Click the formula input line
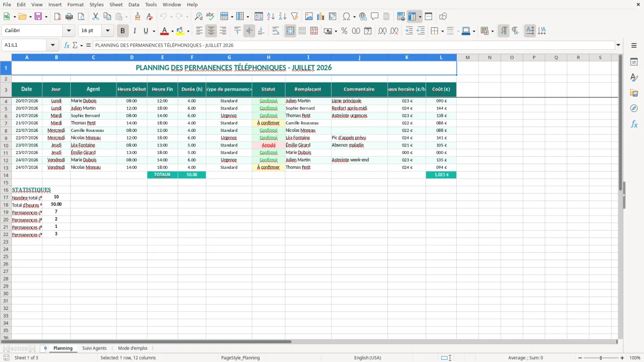Viewport: 644px width, 362px height. point(354,45)
